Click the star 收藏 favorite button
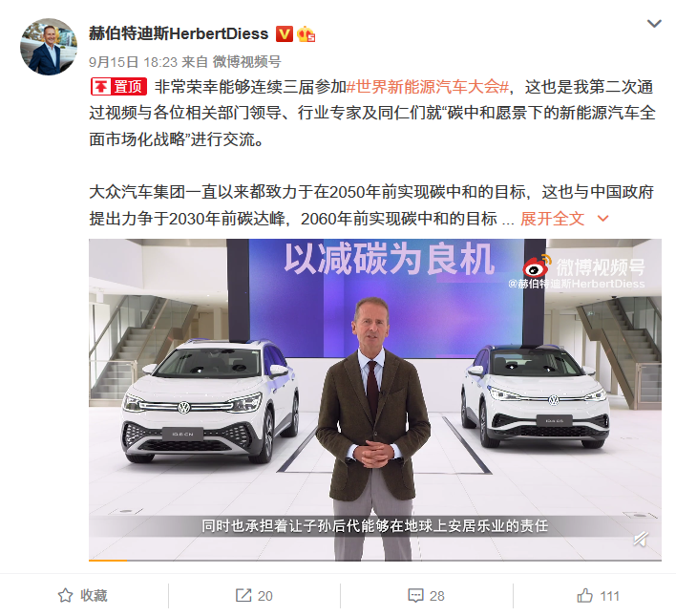This screenshot has width=676, height=616. (82, 596)
